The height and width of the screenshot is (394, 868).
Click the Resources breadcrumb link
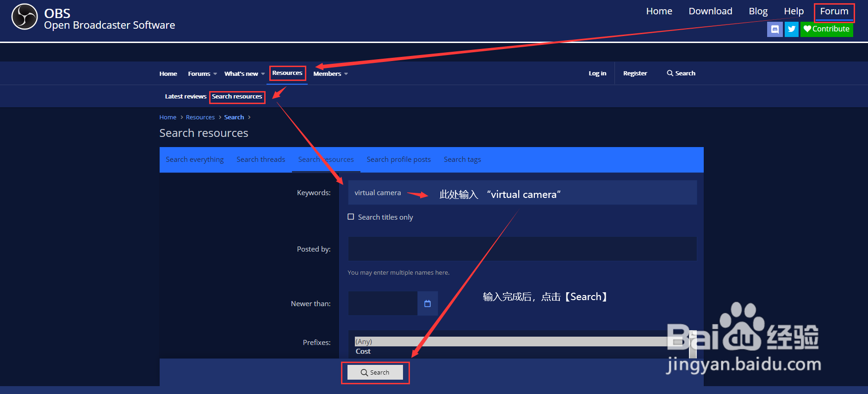click(x=200, y=117)
